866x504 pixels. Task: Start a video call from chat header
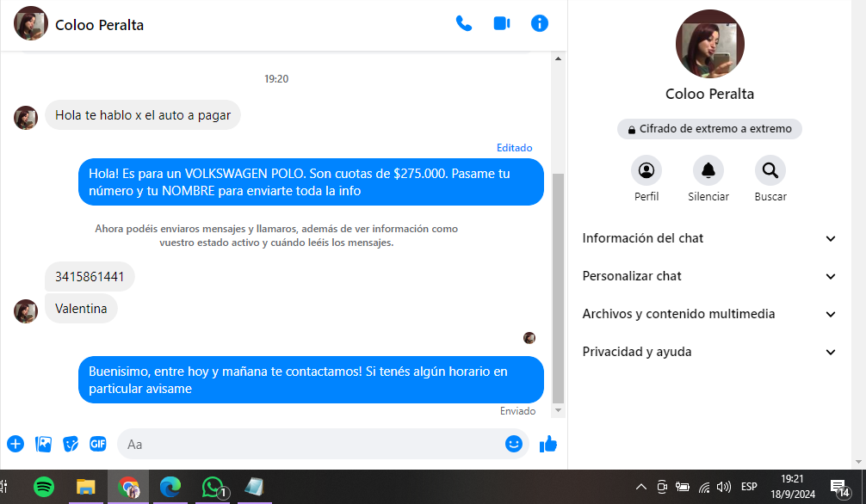[502, 24]
